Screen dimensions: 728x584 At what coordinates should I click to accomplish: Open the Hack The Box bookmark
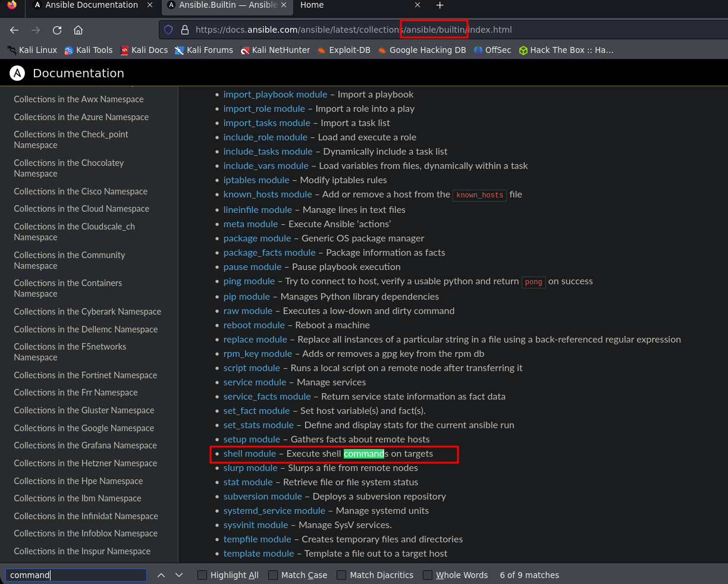coord(566,50)
